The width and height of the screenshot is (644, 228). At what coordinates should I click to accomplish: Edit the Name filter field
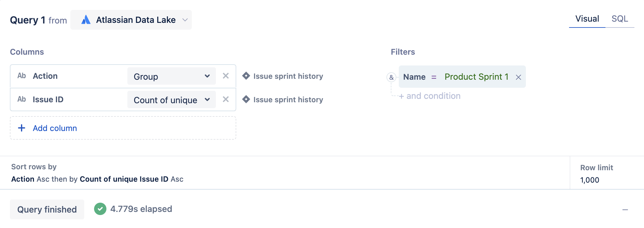(x=414, y=77)
